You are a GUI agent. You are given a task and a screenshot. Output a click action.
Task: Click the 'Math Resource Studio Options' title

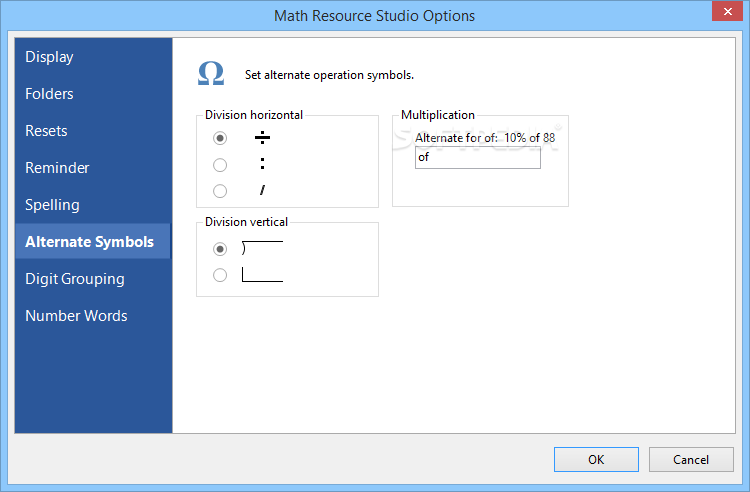click(x=375, y=16)
